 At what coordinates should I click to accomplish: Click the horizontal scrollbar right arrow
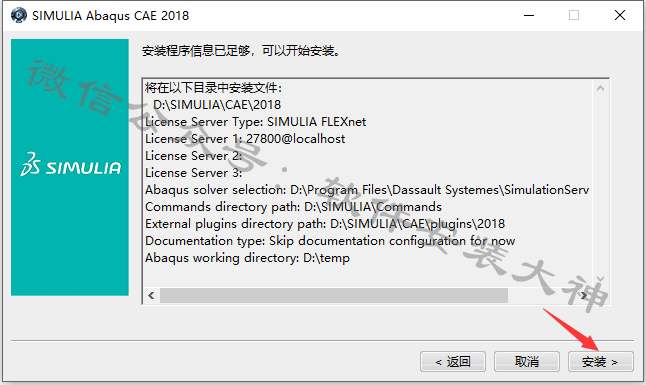[584, 296]
